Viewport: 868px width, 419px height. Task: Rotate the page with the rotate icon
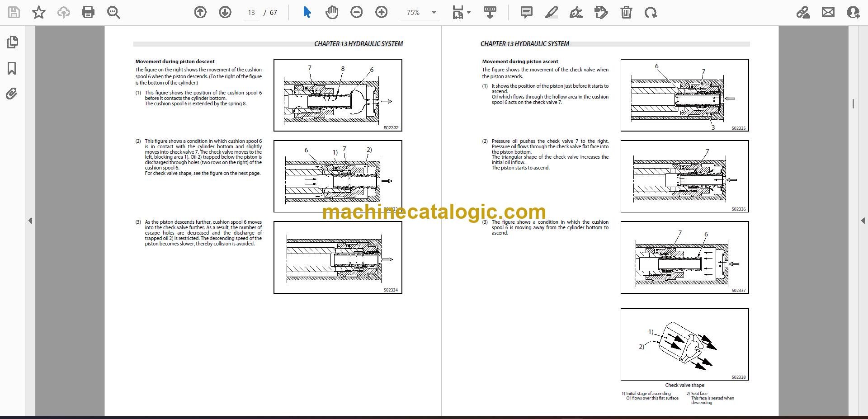(651, 12)
